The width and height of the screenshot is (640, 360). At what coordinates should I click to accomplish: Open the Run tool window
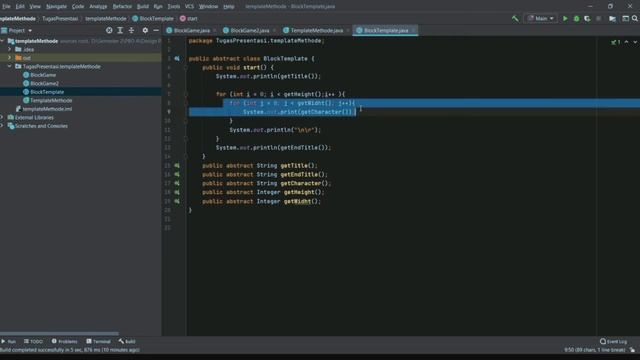tap(9, 341)
